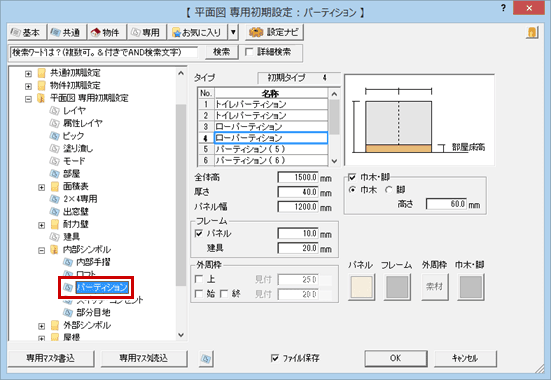
Task: Select type row 6 パーティション(6)
Action: coord(271,160)
